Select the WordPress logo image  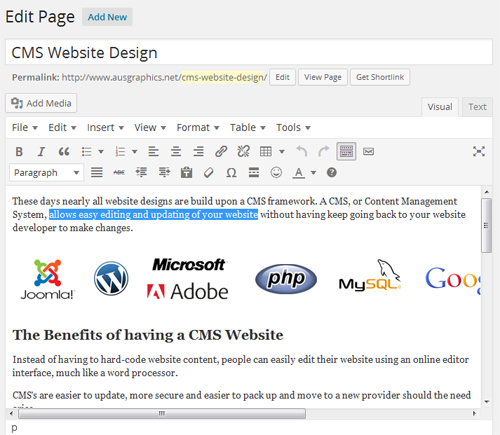111,278
